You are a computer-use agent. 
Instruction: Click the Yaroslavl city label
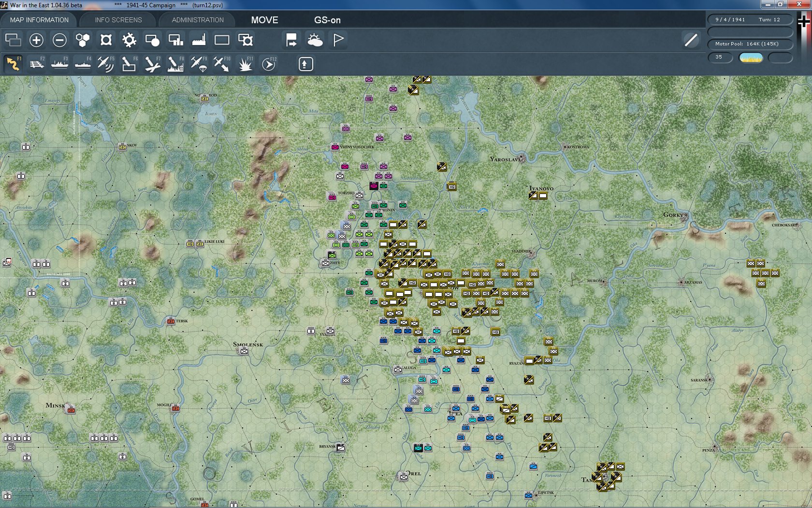tap(505, 159)
